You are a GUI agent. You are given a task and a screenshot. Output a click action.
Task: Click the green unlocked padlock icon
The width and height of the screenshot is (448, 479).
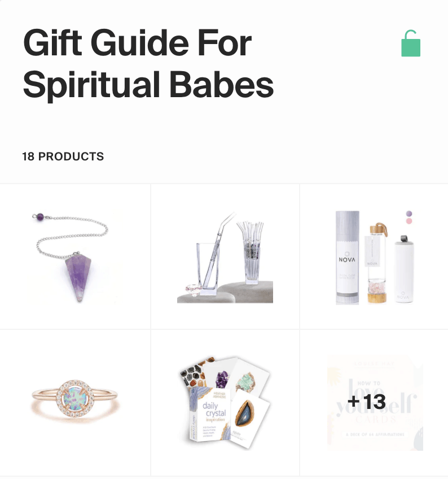(410, 43)
